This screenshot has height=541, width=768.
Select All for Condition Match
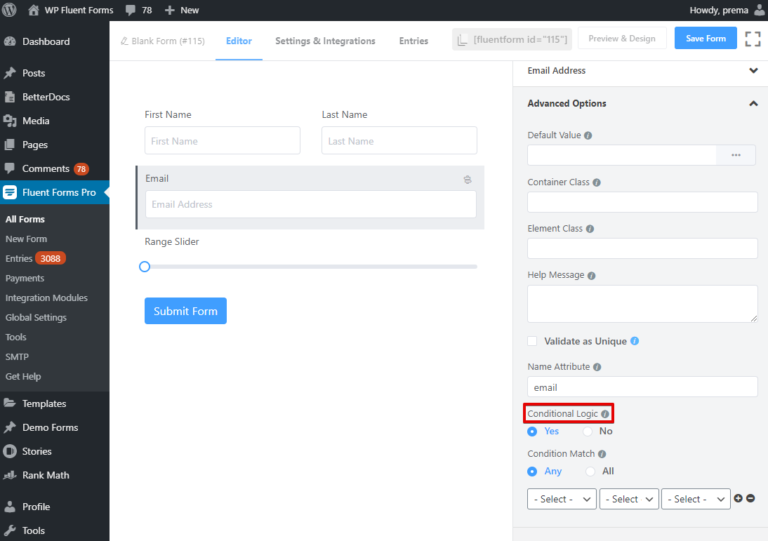pos(590,471)
